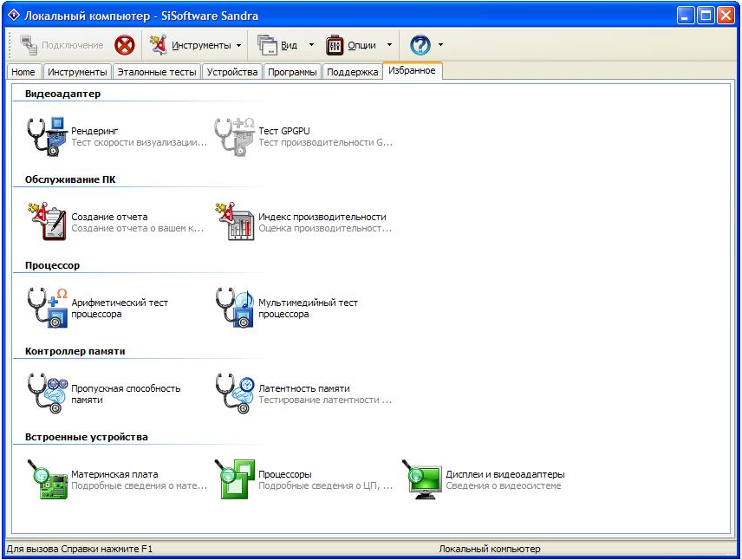Expand the help button dropdown arrow
This screenshot has height=560, width=742.
point(440,45)
